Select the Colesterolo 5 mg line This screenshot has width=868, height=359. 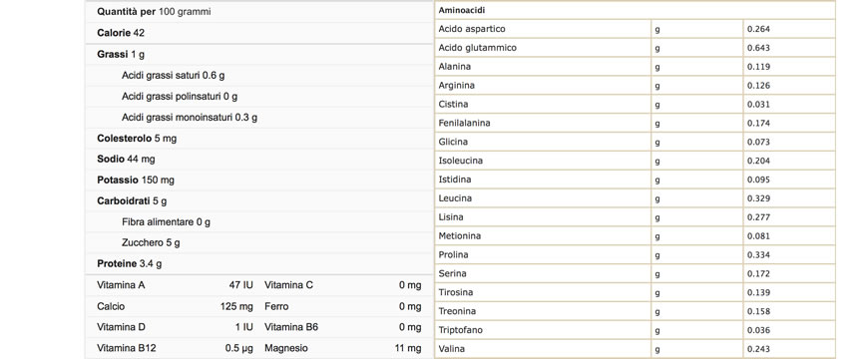[x=259, y=139]
